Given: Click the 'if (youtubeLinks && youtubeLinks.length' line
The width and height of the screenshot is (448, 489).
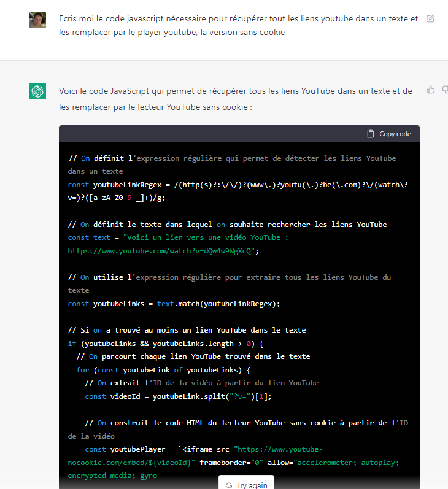Looking at the screenshot, I should 165,344.
